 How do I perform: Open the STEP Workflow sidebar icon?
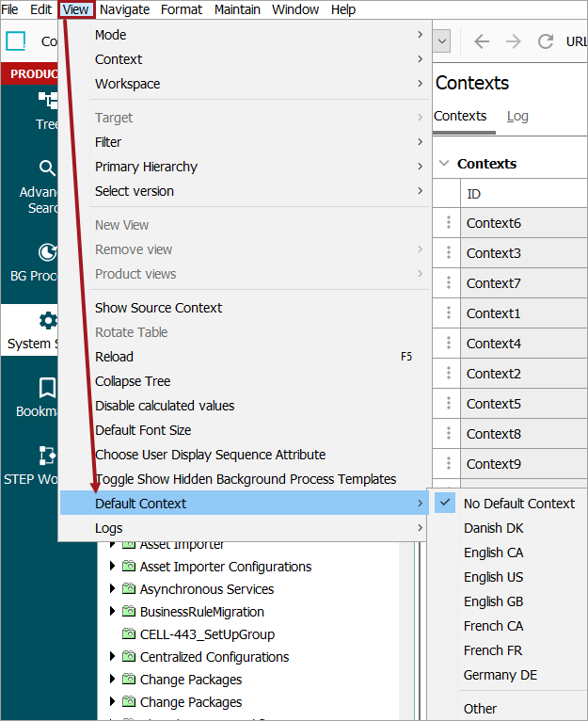pos(47,456)
